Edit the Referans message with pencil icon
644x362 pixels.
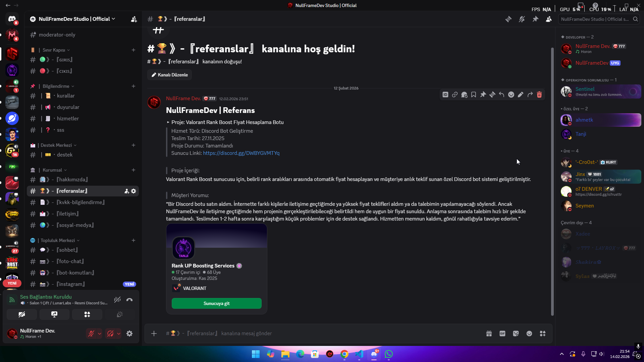click(521, 95)
